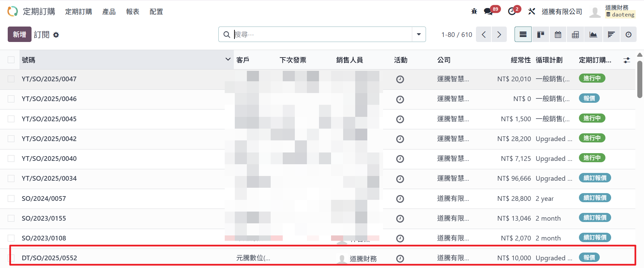The image size is (644, 268).
Task: Open the 報表 menu
Action: coord(132,12)
